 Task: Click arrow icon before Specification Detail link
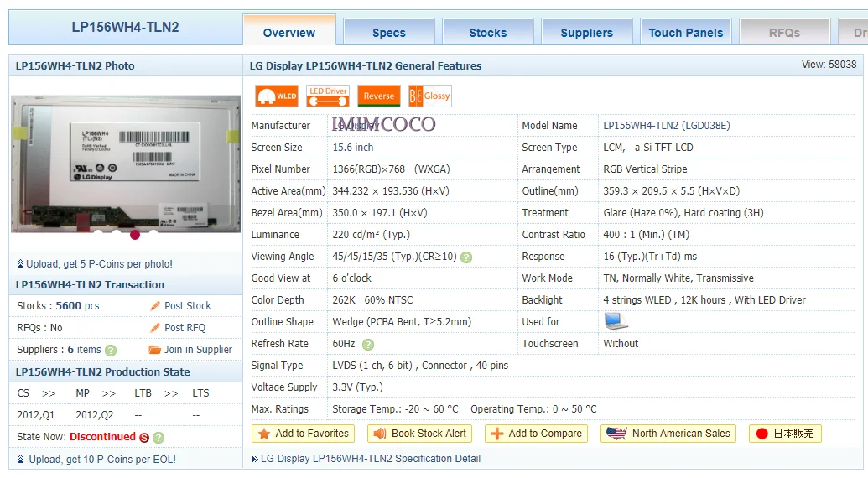click(255, 459)
